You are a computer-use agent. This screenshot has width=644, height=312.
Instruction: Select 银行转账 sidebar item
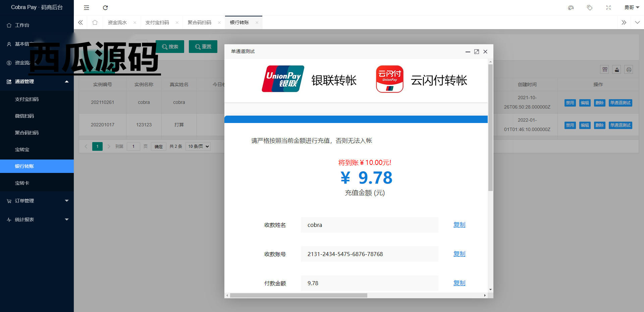pos(37,166)
